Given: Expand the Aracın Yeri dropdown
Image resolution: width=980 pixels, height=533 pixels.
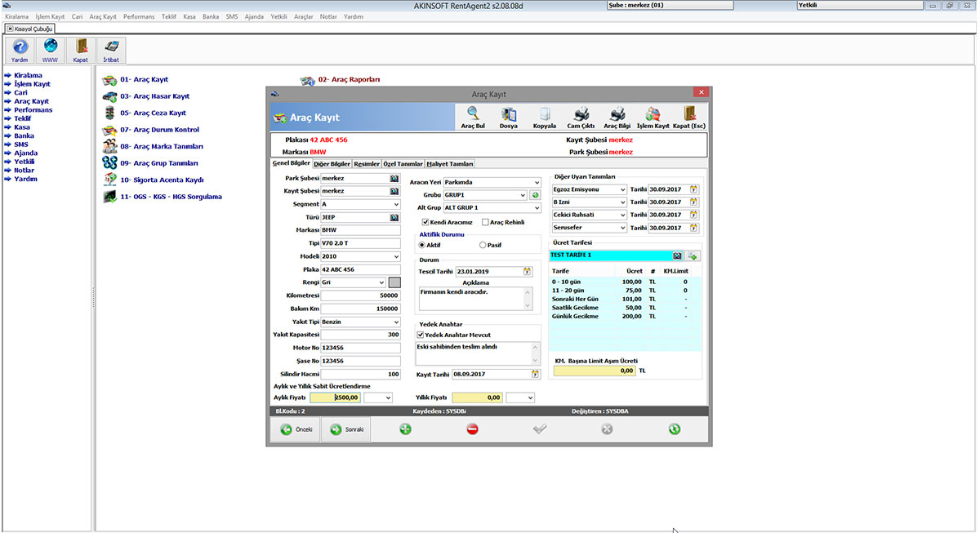Looking at the screenshot, I should (536, 183).
